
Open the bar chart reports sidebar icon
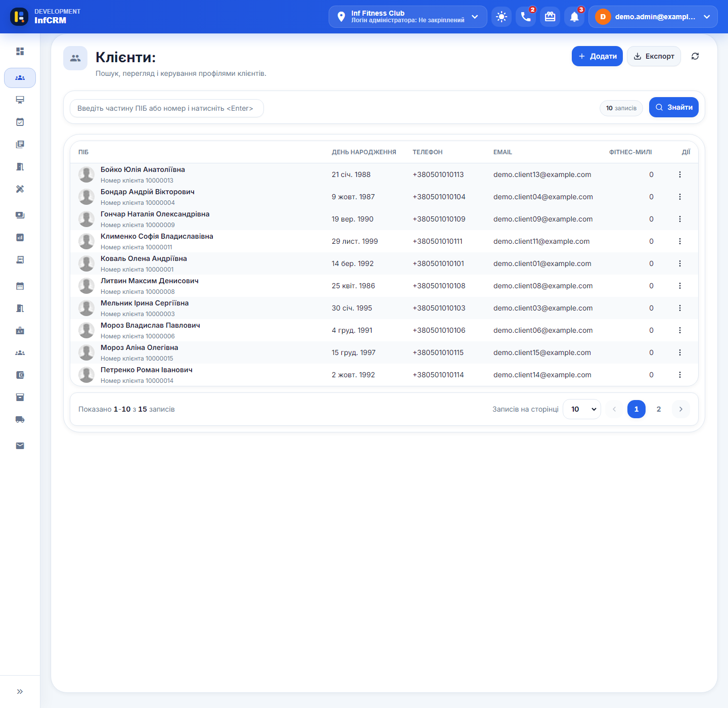(20, 238)
